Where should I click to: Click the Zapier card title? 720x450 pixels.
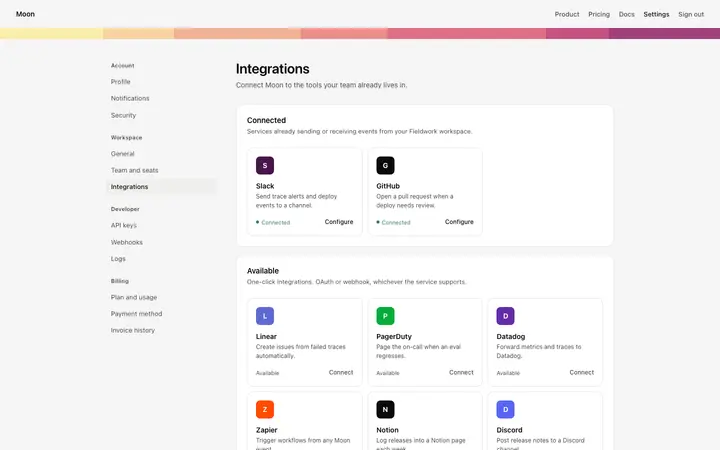tap(267, 430)
